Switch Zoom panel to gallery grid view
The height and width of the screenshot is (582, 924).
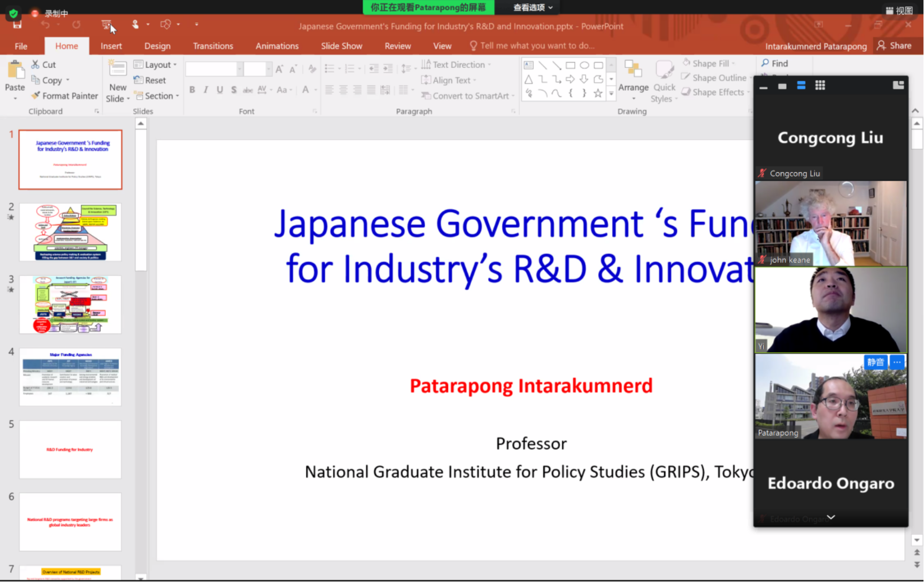coord(820,86)
